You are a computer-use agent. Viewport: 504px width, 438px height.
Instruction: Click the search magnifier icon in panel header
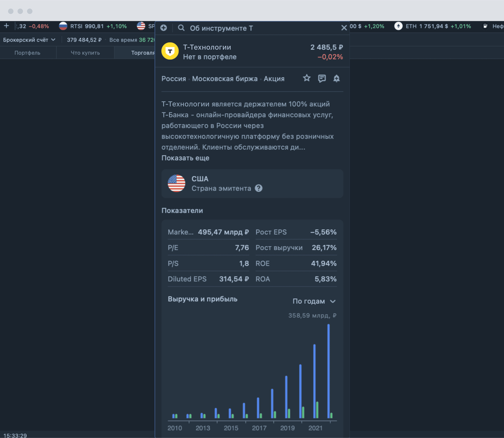tap(181, 28)
